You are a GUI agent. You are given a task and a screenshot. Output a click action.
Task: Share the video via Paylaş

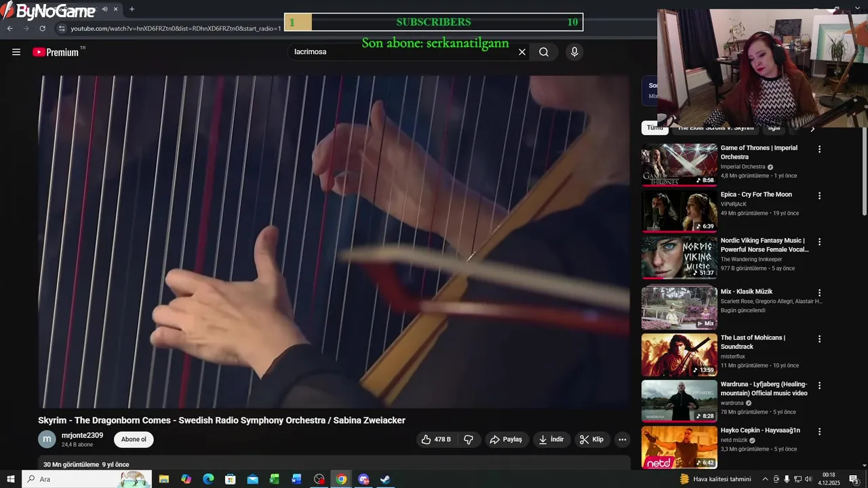[507, 439]
